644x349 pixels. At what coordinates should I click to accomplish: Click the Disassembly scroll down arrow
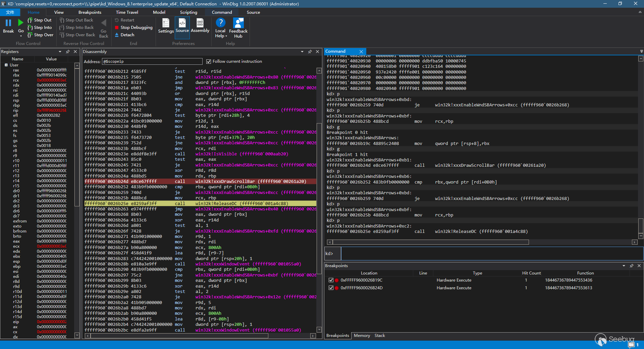[319, 330]
